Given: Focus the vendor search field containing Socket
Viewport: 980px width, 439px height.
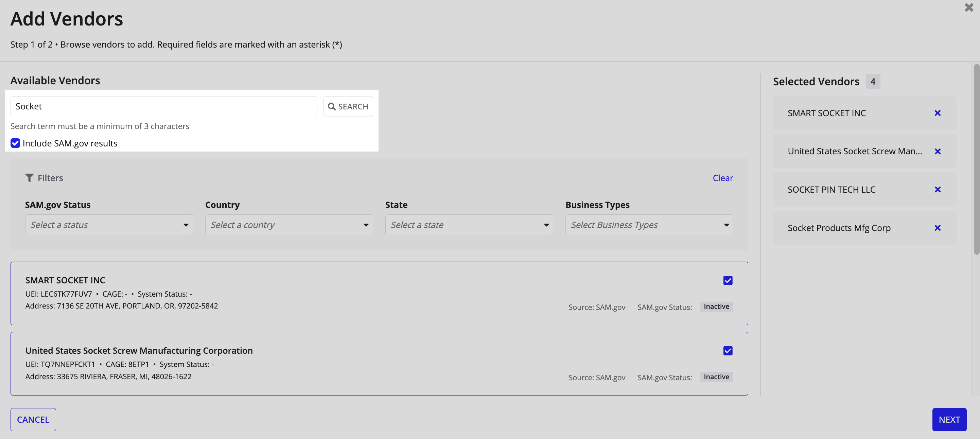Looking at the screenshot, I should click(163, 106).
